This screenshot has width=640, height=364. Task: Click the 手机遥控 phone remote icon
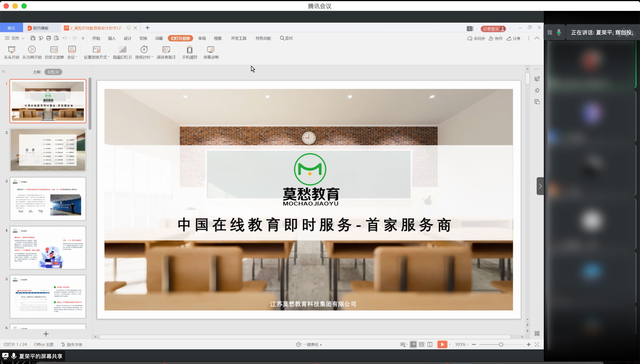coord(190,50)
